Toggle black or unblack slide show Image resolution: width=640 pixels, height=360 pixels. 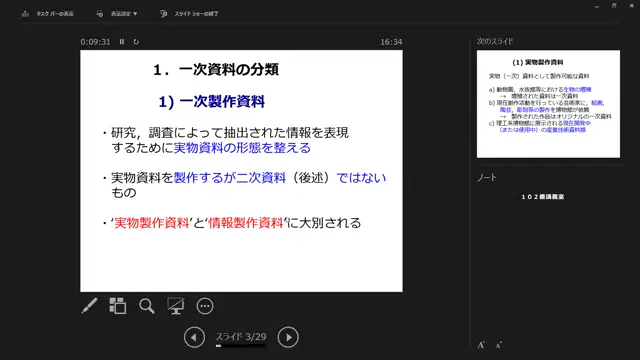[176, 306]
